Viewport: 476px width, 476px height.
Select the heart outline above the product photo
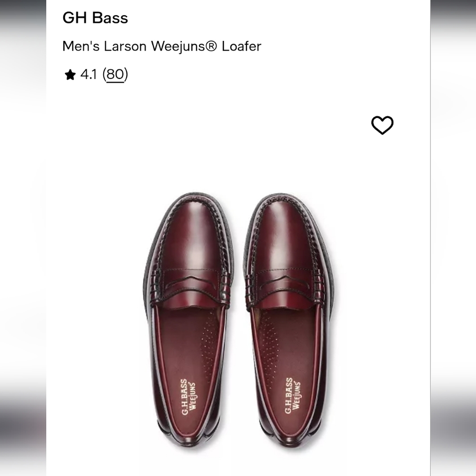(382, 124)
